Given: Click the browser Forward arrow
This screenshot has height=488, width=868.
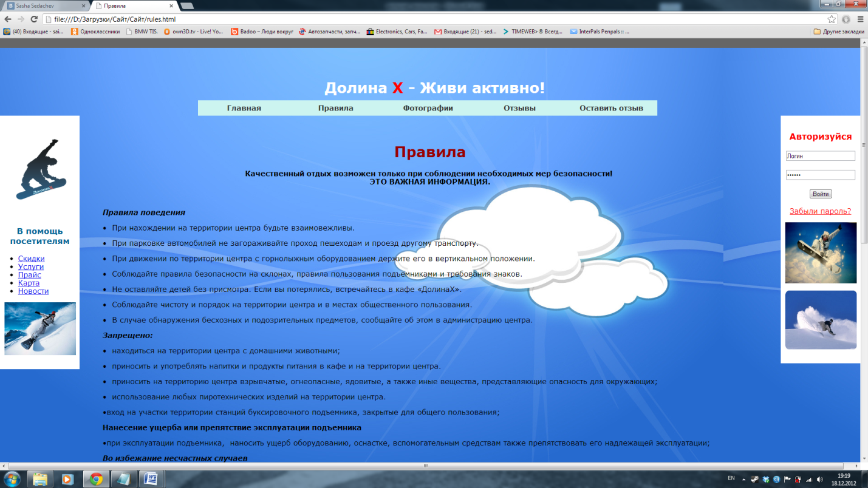Looking at the screenshot, I should click(21, 19).
